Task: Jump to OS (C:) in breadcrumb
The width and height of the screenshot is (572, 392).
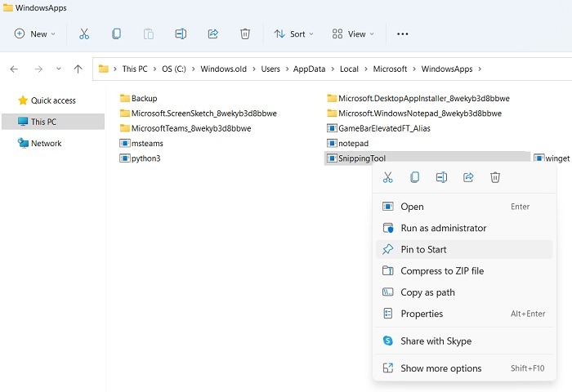Action: click(x=174, y=69)
